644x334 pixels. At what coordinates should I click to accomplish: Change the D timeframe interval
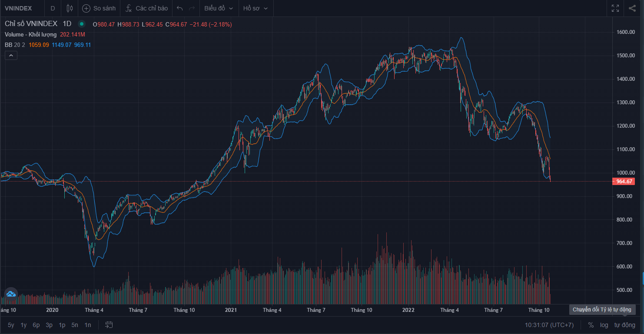pyautogui.click(x=53, y=8)
